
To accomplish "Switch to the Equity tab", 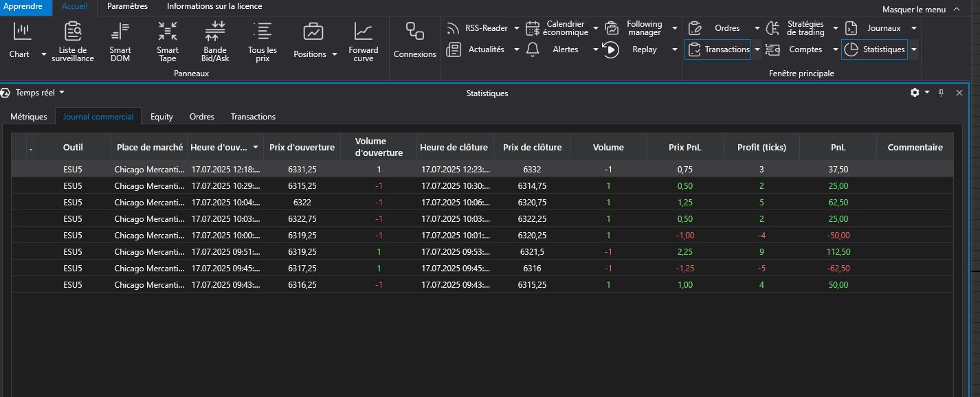I will (x=162, y=117).
